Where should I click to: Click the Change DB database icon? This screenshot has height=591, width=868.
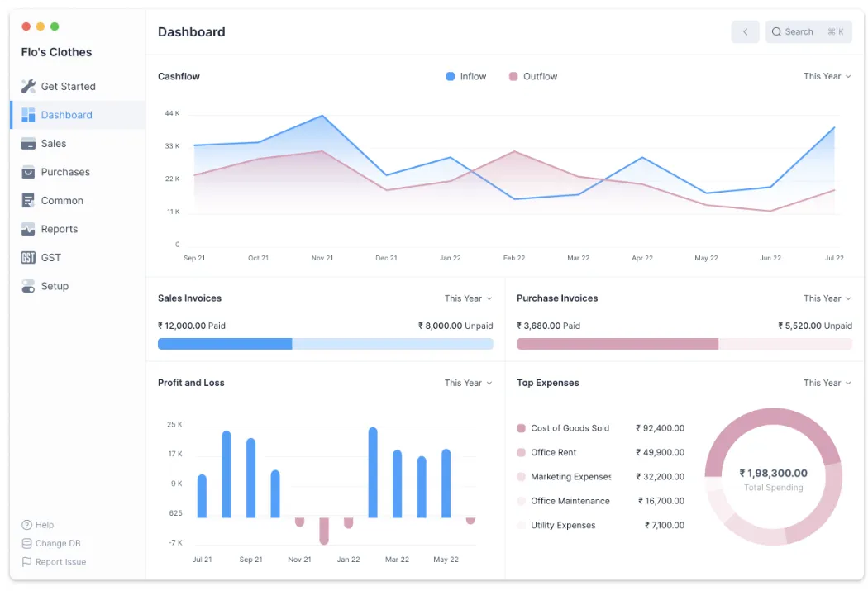click(x=26, y=543)
